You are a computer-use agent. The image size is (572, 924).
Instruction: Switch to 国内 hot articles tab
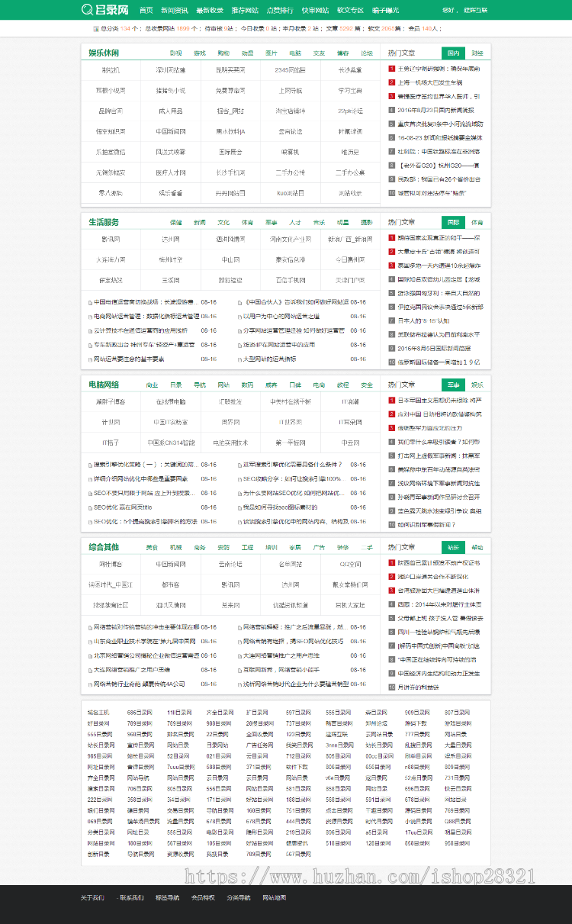pyautogui.click(x=453, y=53)
